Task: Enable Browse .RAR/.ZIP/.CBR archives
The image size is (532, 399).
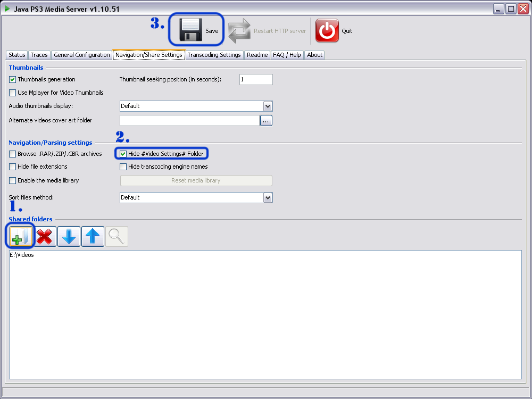Action: (13, 154)
